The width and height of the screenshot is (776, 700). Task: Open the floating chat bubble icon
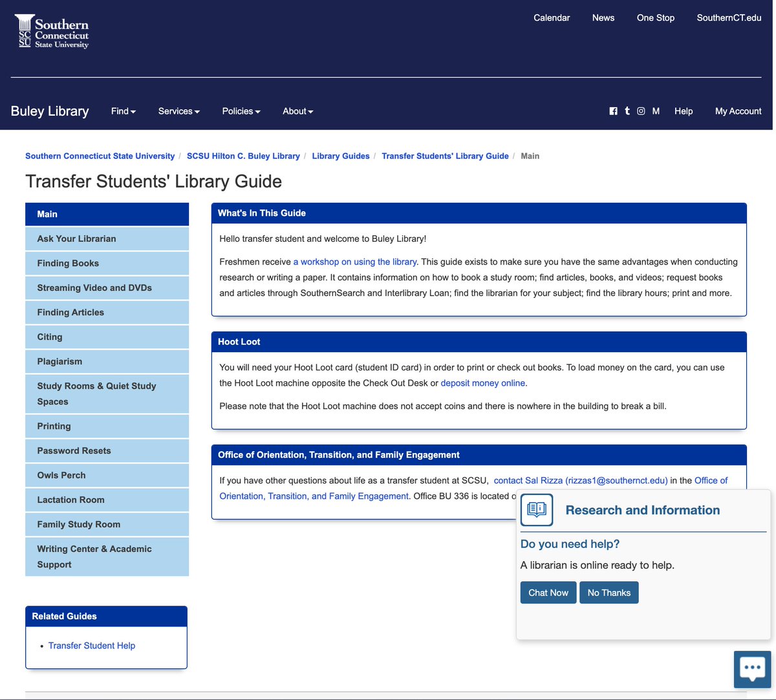753,669
